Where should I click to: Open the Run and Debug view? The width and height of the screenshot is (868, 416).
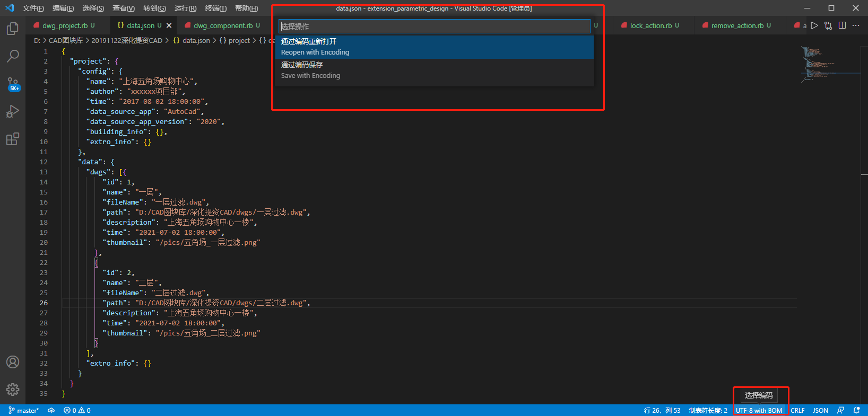13,111
